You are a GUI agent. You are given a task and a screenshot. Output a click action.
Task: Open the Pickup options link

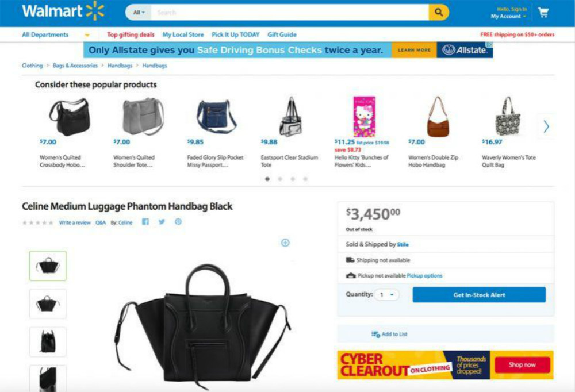click(x=425, y=276)
